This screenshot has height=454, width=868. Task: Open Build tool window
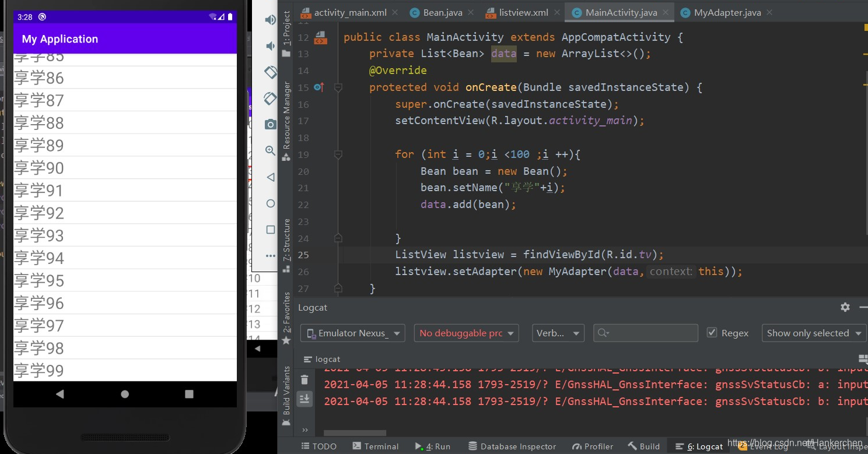[x=644, y=446]
